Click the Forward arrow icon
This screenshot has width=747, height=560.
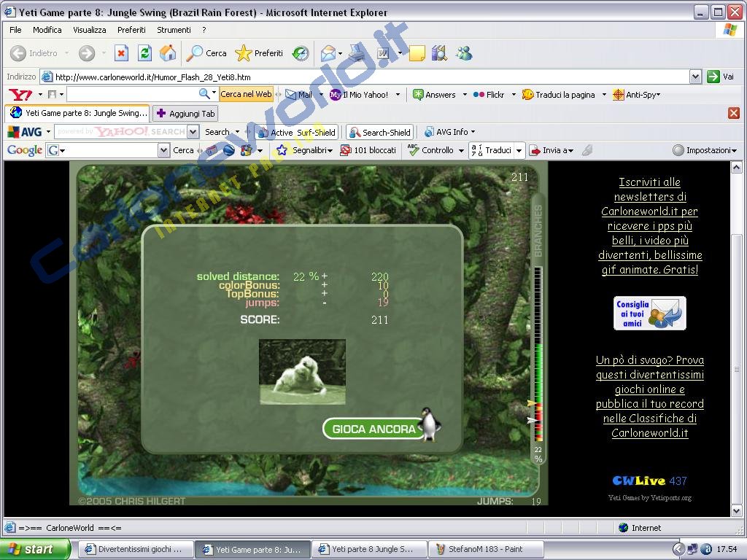[87, 53]
